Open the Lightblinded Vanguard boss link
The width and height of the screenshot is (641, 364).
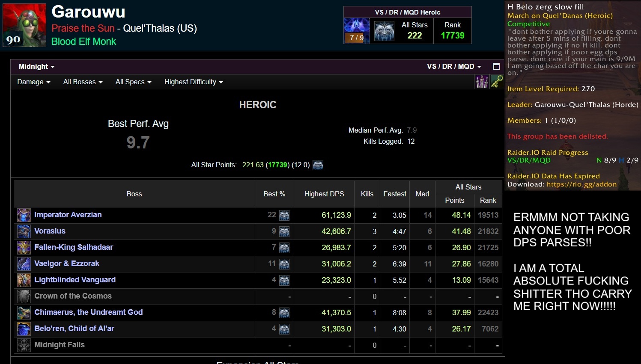(x=75, y=280)
